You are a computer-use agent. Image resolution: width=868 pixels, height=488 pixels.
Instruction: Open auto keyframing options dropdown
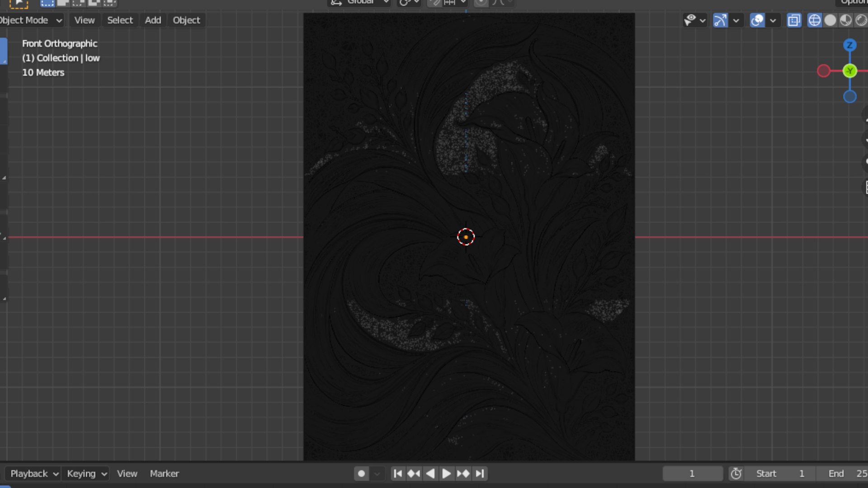click(x=377, y=474)
